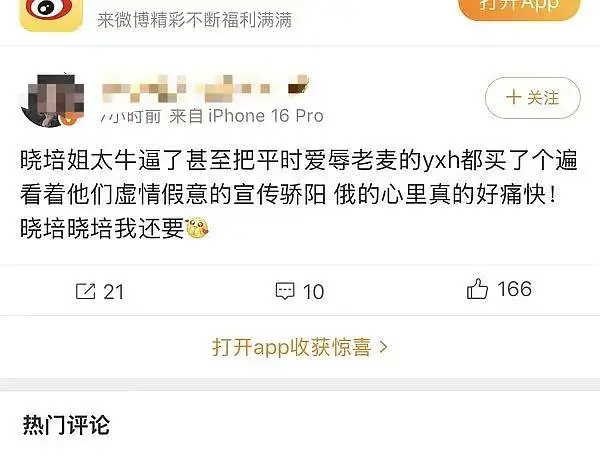Click the repost count 21
This screenshot has width=600, height=459.
114,292
